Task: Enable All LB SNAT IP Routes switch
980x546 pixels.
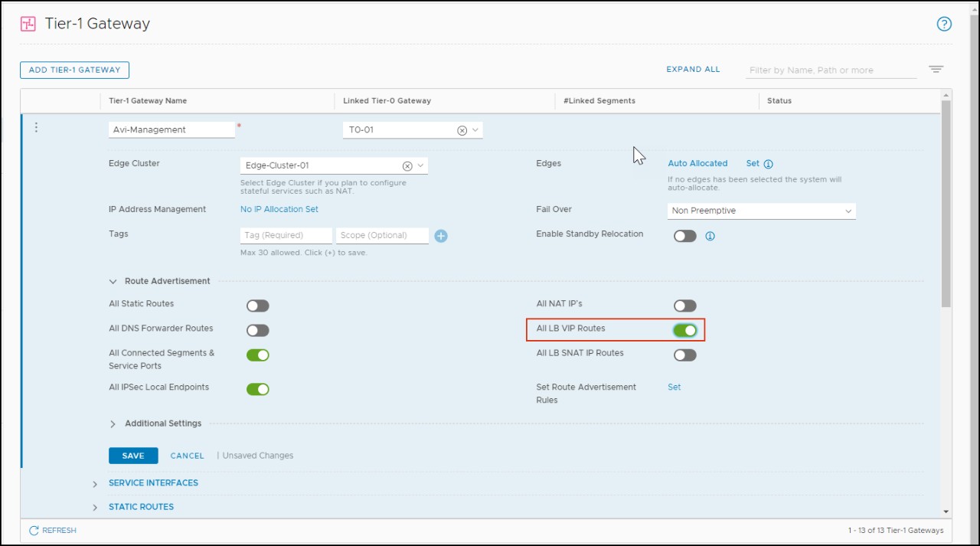Action: click(x=685, y=355)
